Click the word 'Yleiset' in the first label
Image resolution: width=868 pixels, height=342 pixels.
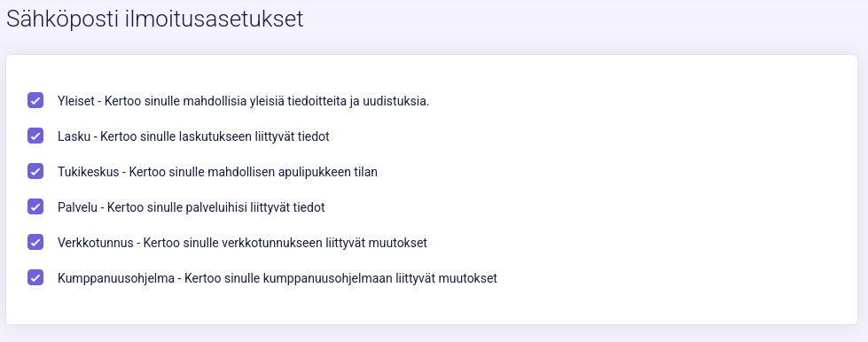[75, 101]
